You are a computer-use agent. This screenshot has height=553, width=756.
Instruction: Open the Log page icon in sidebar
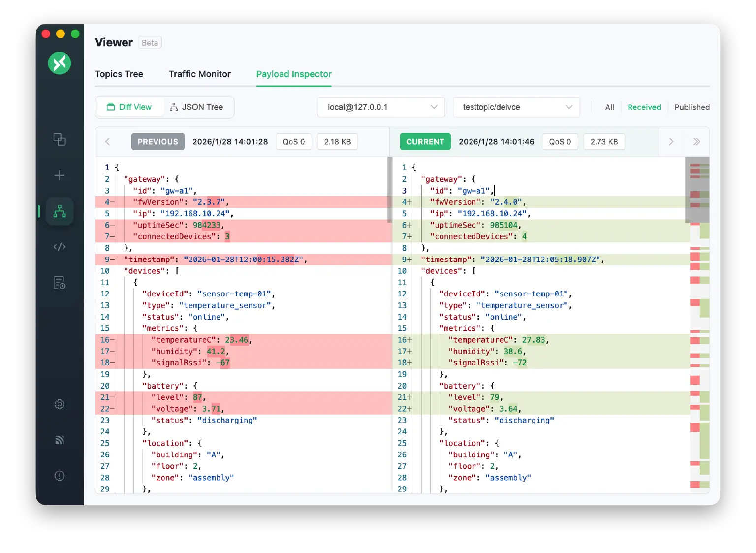coord(60,283)
